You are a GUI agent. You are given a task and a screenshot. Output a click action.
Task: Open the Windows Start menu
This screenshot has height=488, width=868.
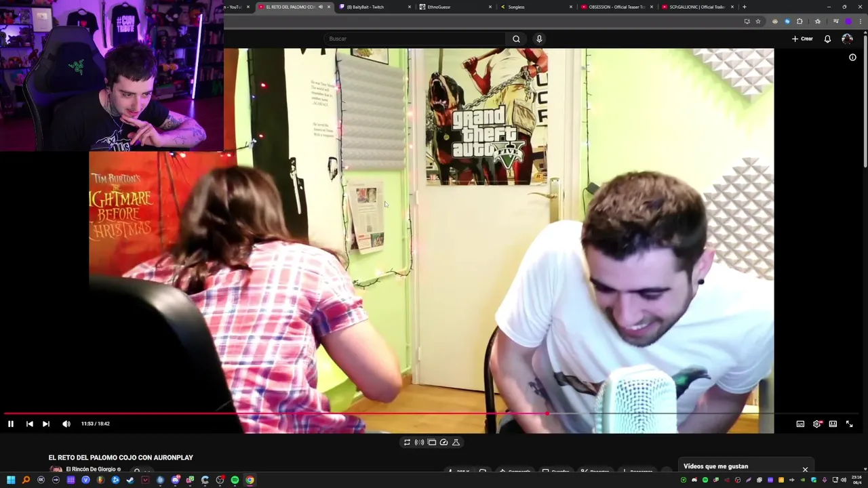[x=11, y=480]
